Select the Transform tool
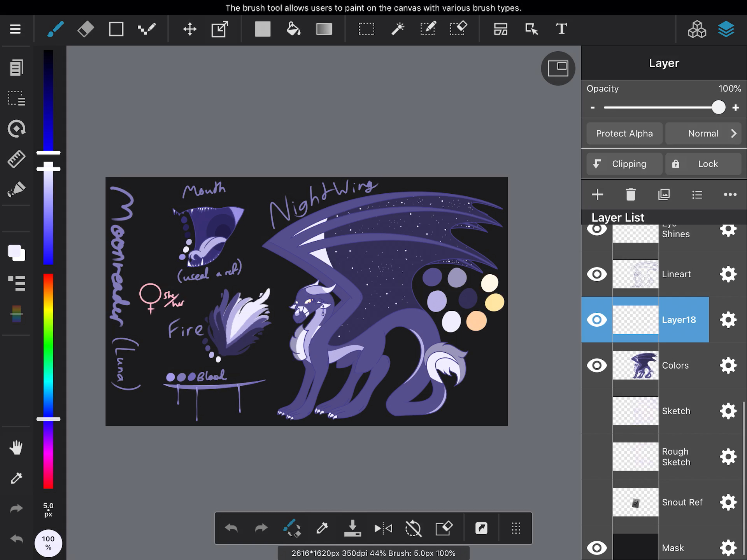 point(220,29)
